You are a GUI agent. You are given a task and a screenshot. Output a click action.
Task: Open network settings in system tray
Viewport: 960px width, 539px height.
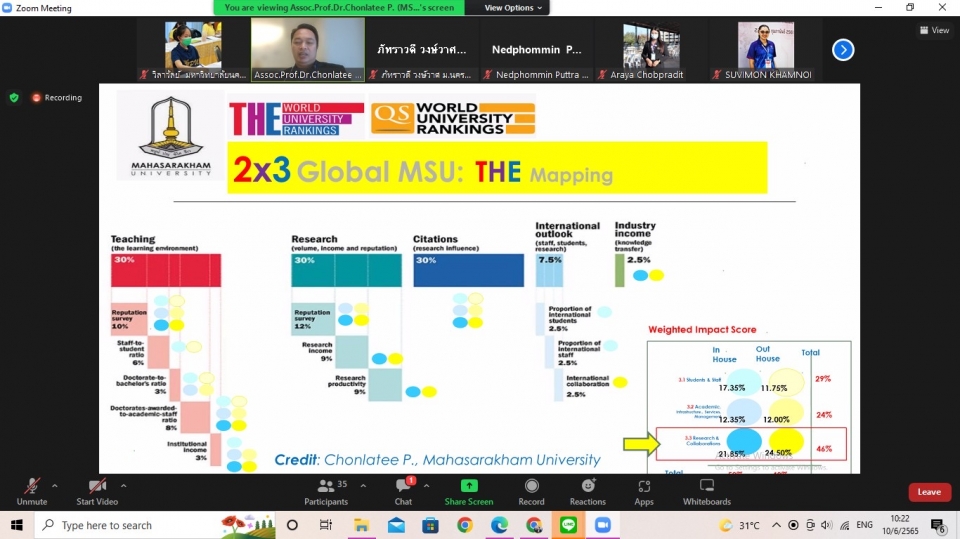point(844,525)
